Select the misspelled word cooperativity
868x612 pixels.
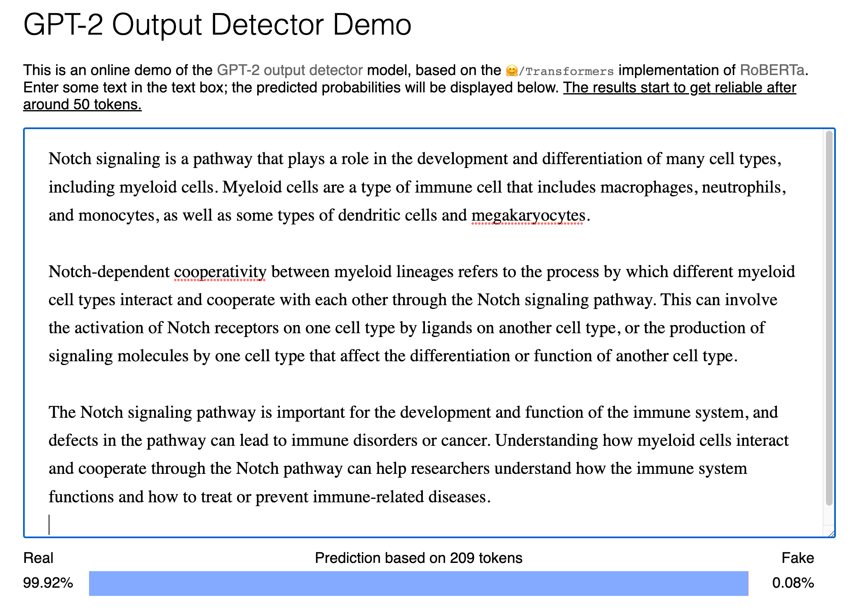(x=220, y=272)
